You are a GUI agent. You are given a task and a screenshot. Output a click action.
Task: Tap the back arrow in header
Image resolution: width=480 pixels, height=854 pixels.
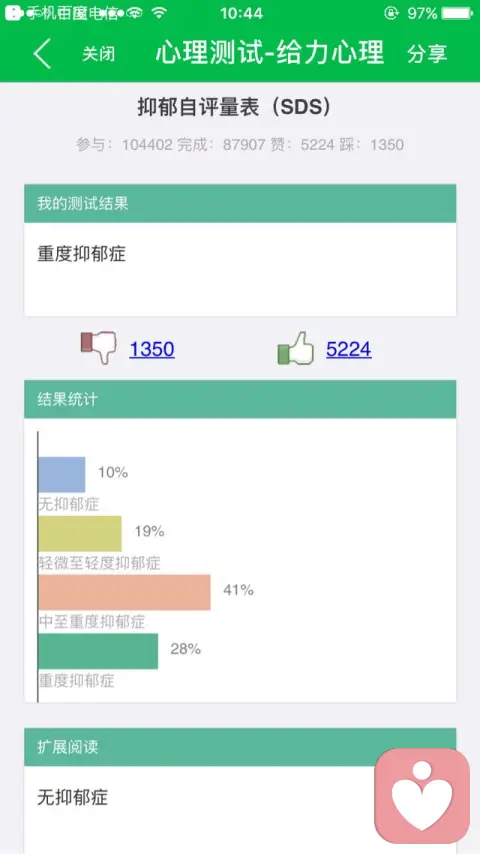pyautogui.click(x=42, y=53)
